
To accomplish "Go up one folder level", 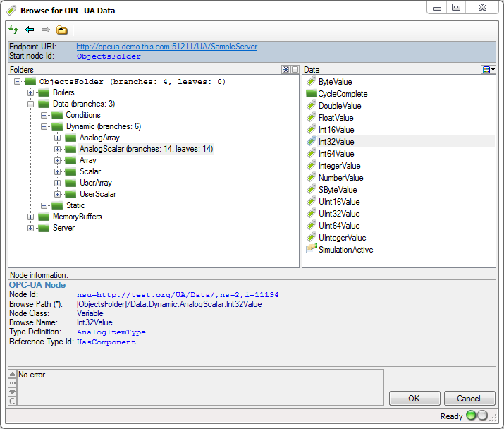I will click(62, 30).
